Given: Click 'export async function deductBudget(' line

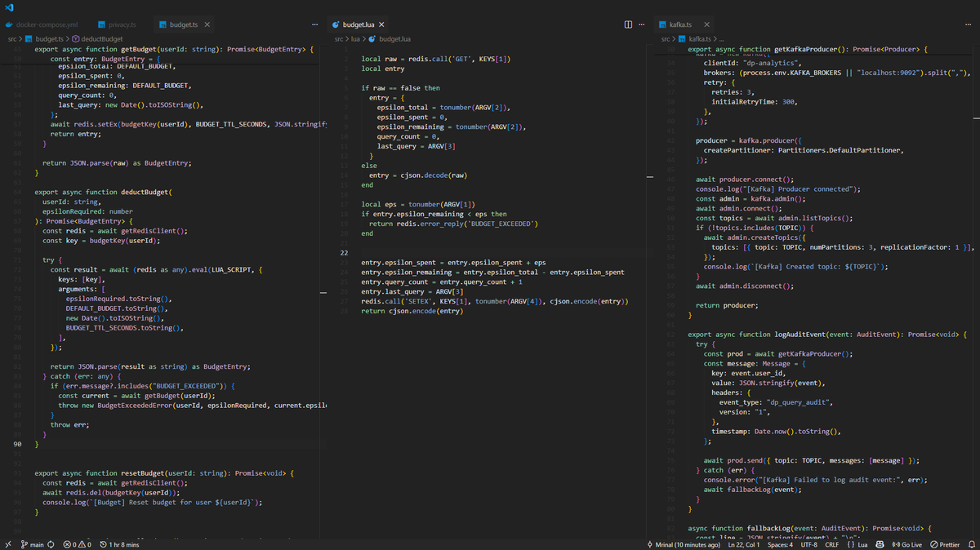Looking at the screenshot, I should (103, 192).
